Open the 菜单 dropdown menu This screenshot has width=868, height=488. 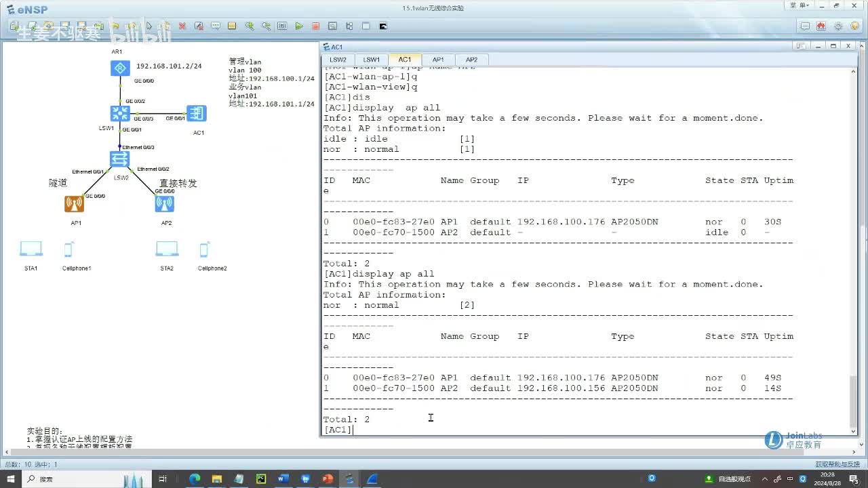point(800,5)
